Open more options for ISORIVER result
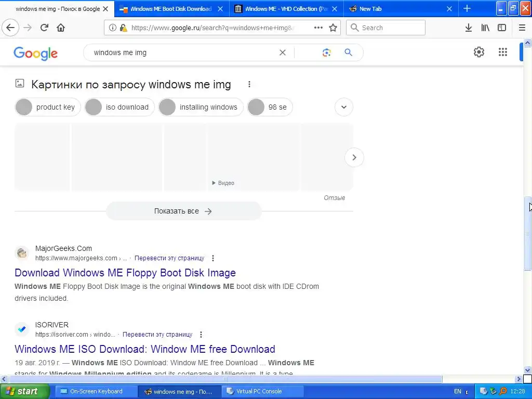The height and width of the screenshot is (399, 532). (201, 335)
